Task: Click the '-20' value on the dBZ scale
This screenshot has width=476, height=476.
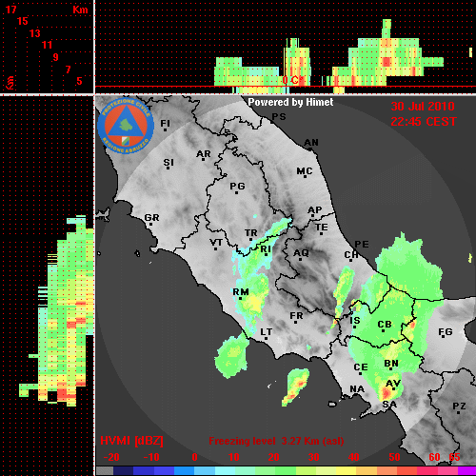Action: pos(111,457)
